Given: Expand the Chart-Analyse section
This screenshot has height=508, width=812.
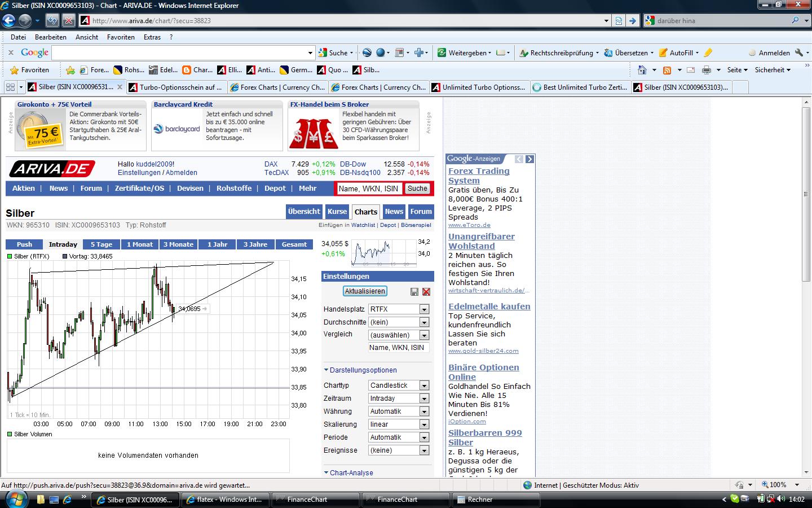Looking at the screenshot, I should click(x=348, y=473).
